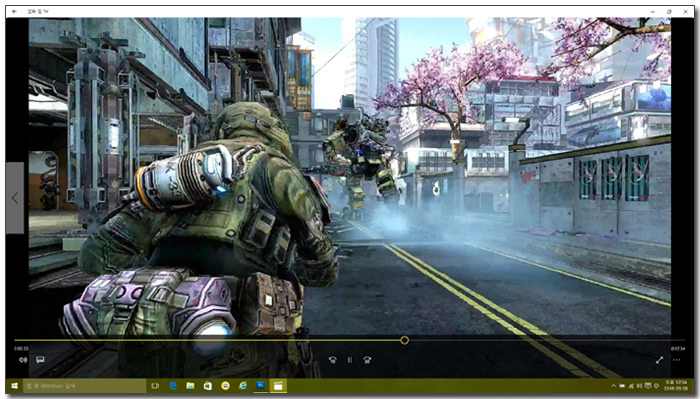Viewport: 700px width, 399px height.
Task: Pause the playing video
Action: [350, 360]
